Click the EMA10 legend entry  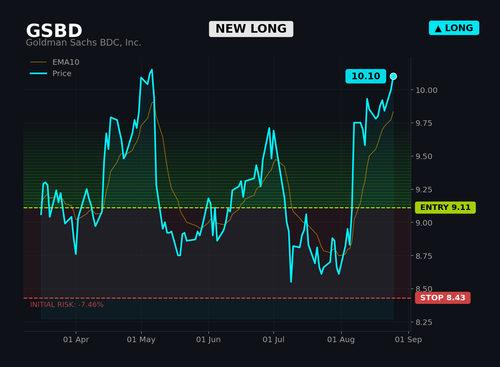click(x=55, y=62)
